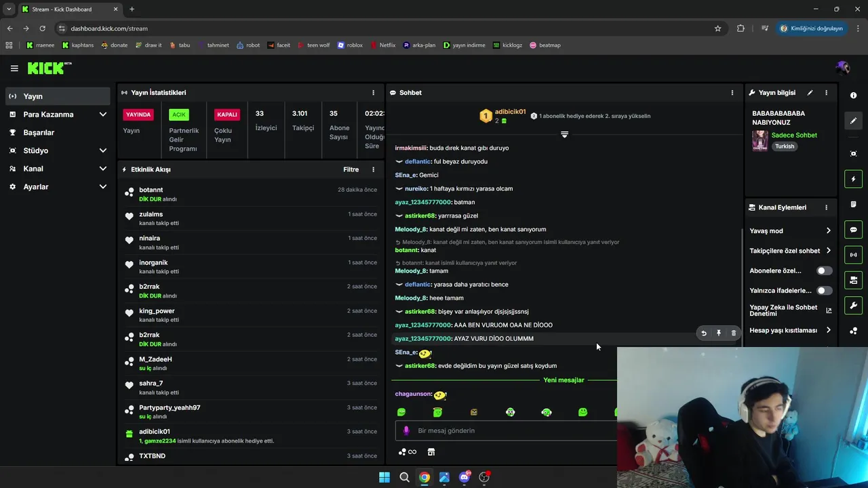Pick the gold square emote in quick bar

pyautogui.click(x=474, y=412)
